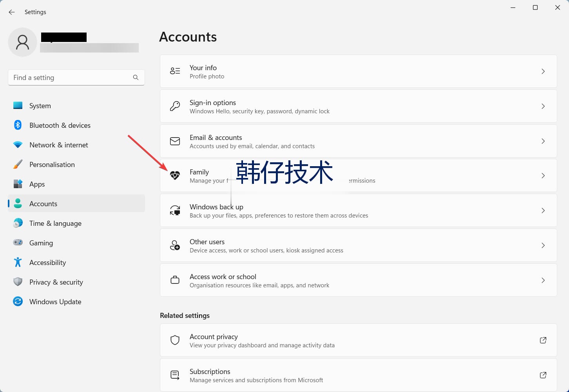Click the Sign-in options key icon
The width and height of the screenshot is (569, 392).
click(175, 106)
